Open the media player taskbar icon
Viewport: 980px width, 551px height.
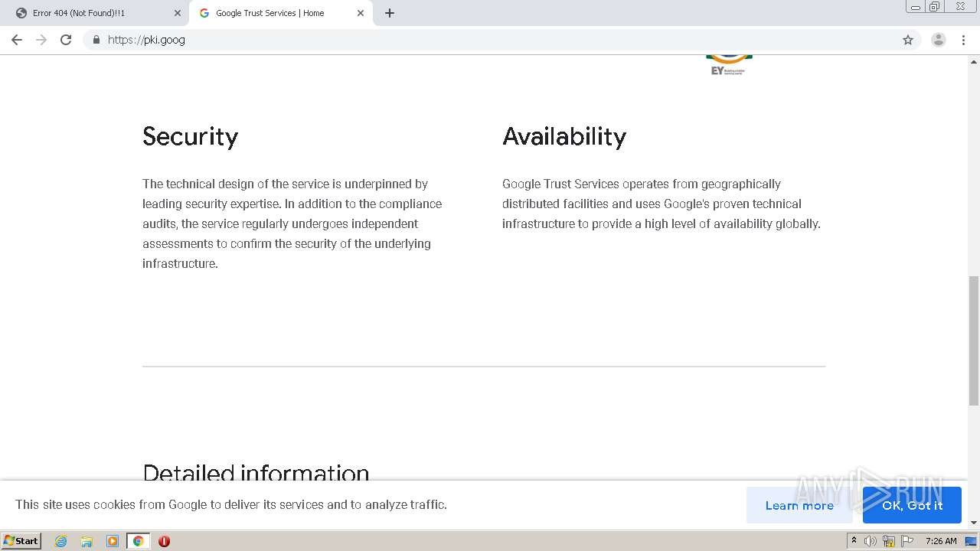click(113, 541)
